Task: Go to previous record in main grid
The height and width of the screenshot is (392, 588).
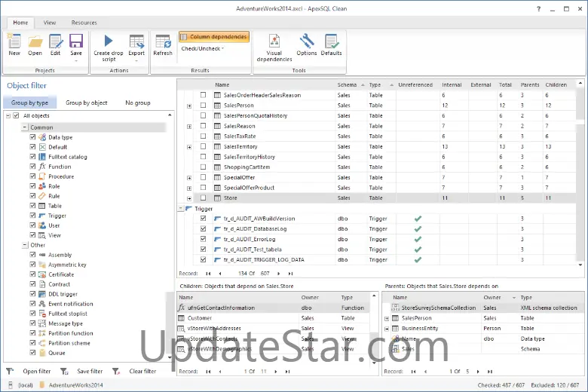Action: point(220,274)
